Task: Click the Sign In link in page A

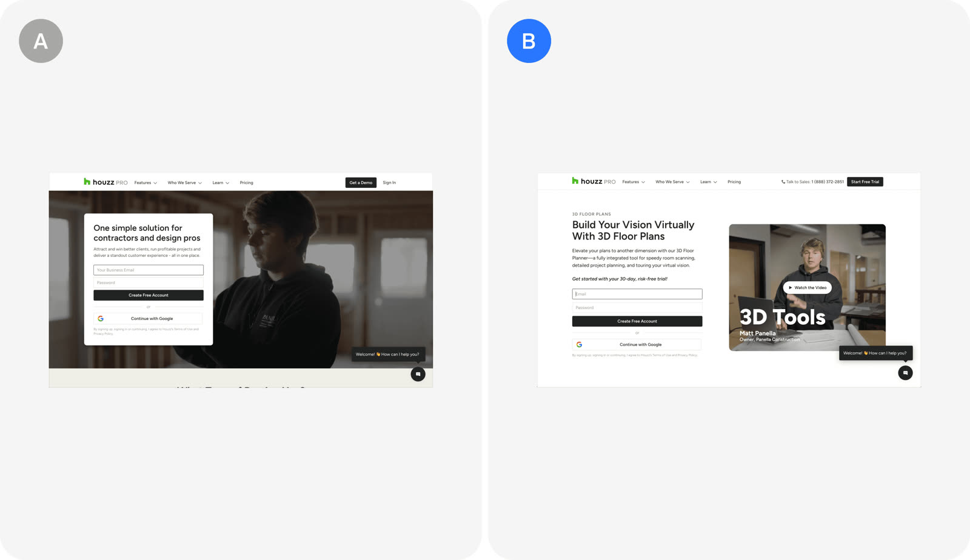Action: 389,182
